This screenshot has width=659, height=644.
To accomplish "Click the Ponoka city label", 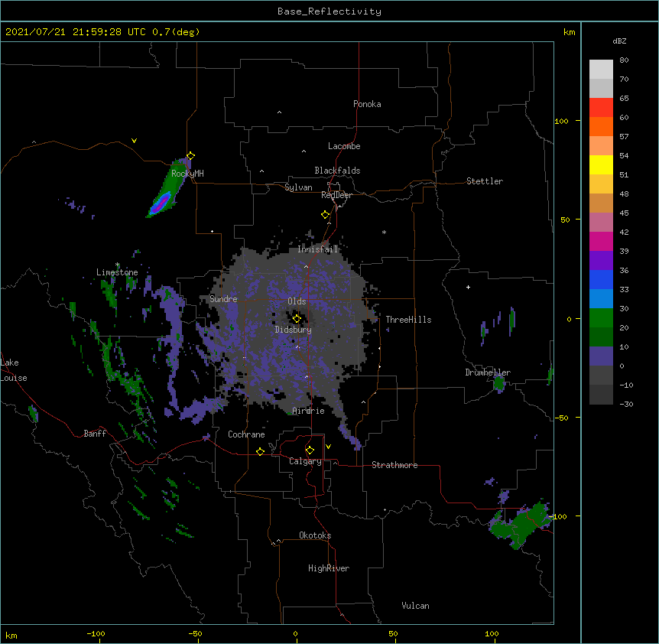I will point(367,104).
